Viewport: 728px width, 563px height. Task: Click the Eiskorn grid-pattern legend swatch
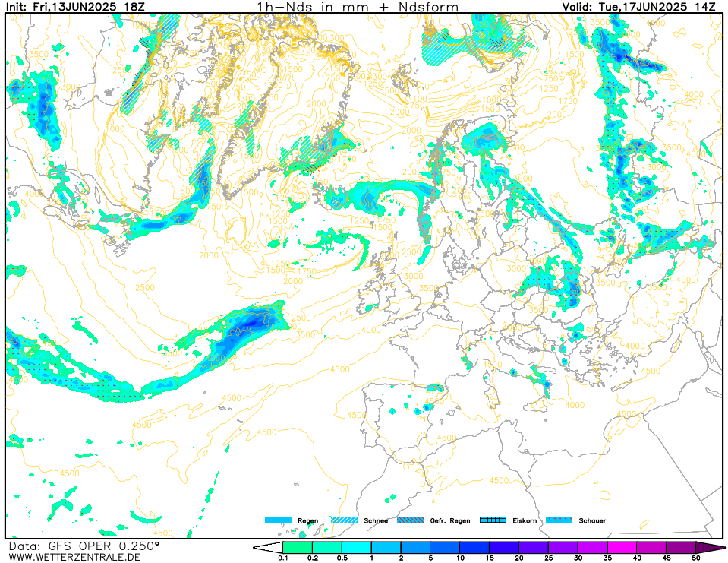click(x=493, y=520)
